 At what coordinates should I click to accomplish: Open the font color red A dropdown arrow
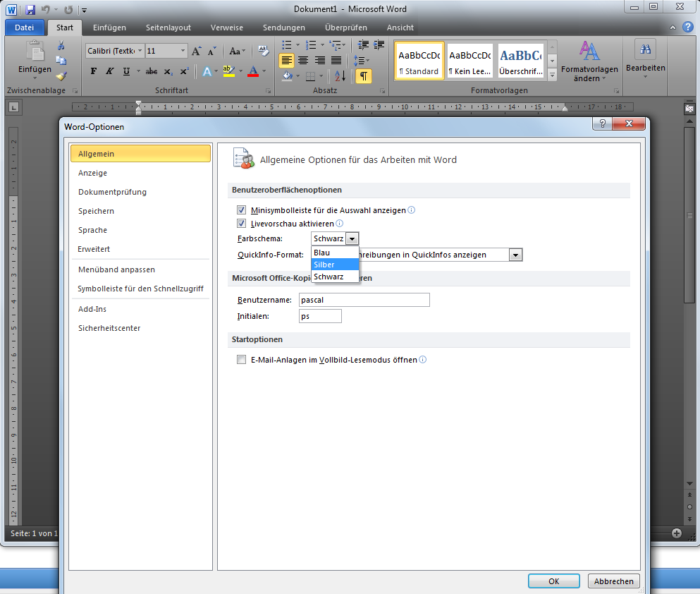264,71
